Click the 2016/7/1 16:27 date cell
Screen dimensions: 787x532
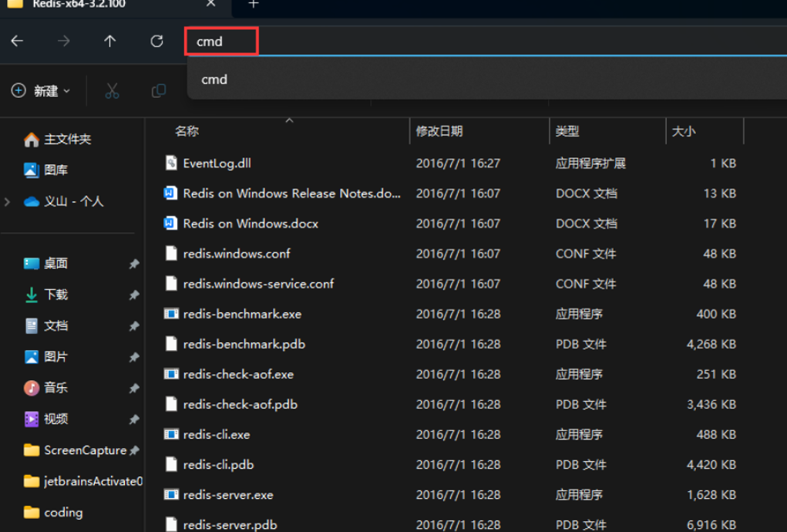click(458, 163)
